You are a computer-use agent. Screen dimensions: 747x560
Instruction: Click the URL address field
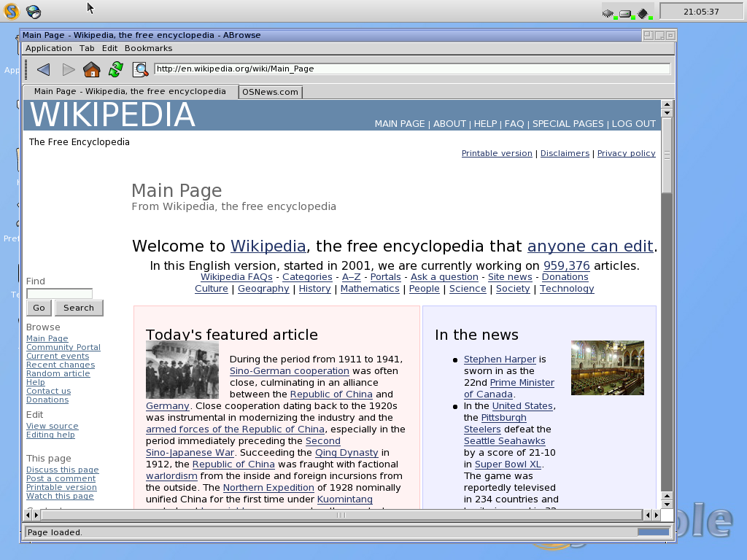click(x=411, y=69)
